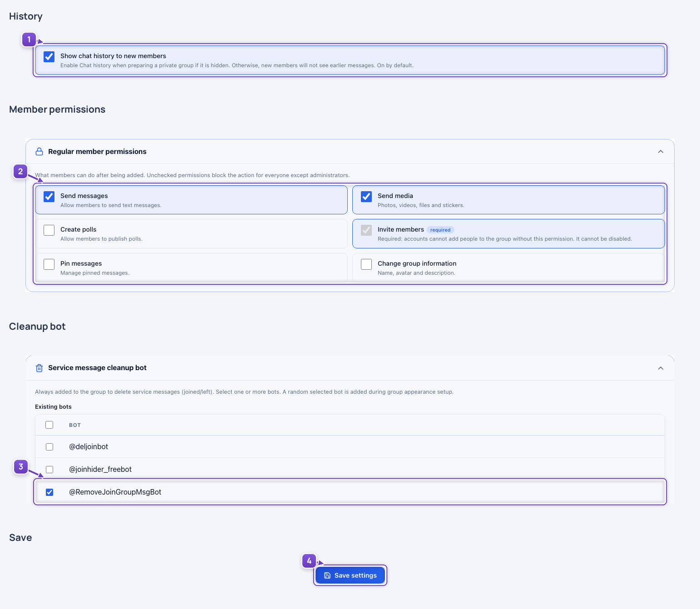This screenshot has width=700, height=609.
Task: Click the 'Name, avatar and description.' text
Action: coord(416,273)
